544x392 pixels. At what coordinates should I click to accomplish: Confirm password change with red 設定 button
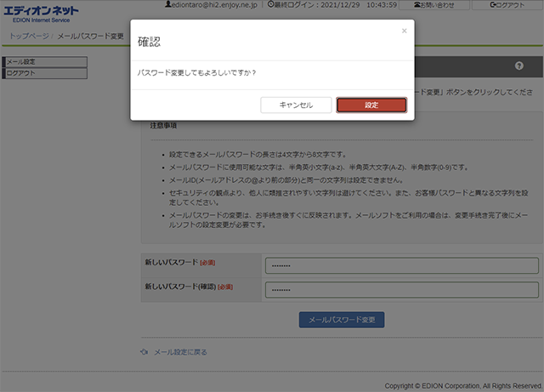coord(371,105)
